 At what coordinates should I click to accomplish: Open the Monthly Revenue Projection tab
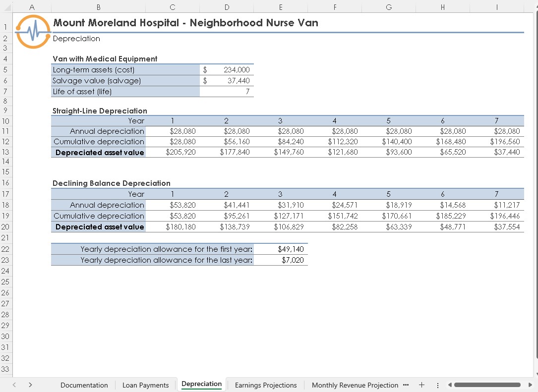pyautogui.click(x=355, y=385)
